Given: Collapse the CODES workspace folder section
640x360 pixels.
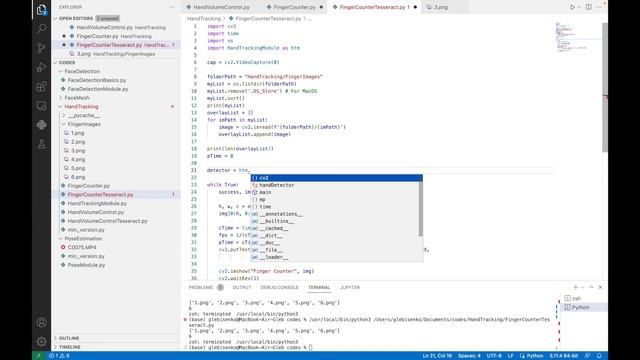Looking at the screenshot, I should click(116, 62).
